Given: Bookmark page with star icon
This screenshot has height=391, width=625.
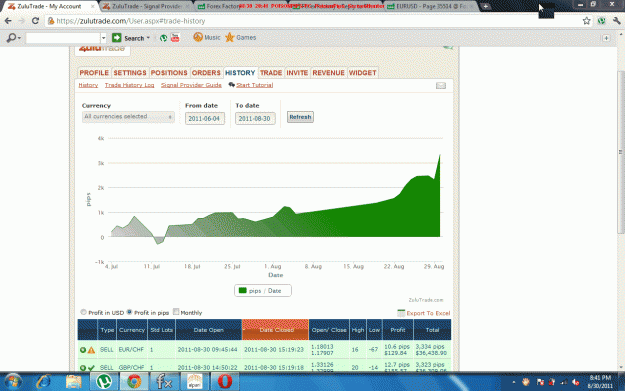Looking at the screenshot, I should click(586, 21).
